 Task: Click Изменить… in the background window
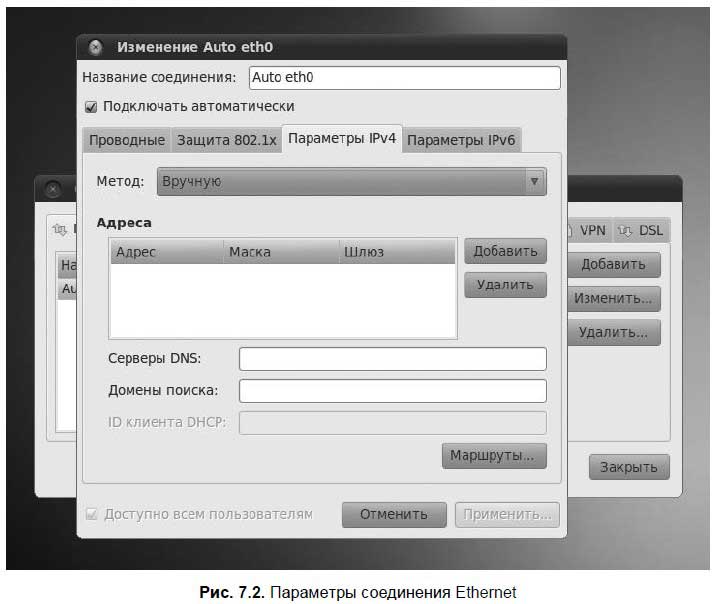point(614,299)
